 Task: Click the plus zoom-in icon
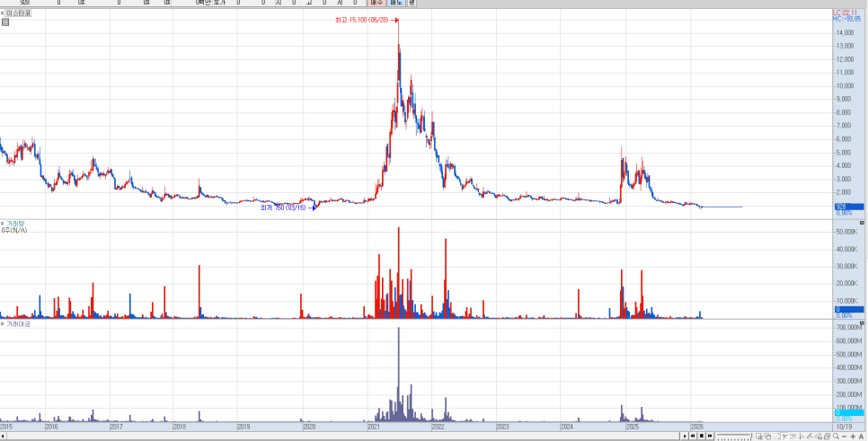[x=853, y=436]
